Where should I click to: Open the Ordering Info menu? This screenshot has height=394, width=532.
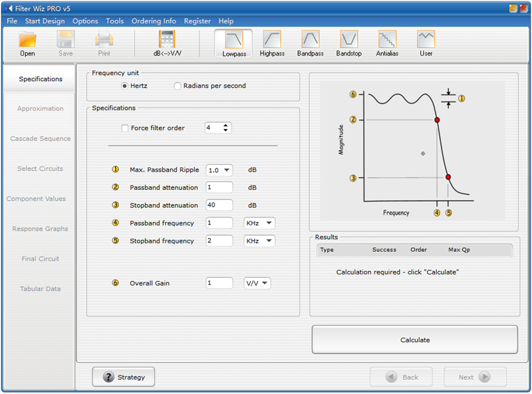154,21
